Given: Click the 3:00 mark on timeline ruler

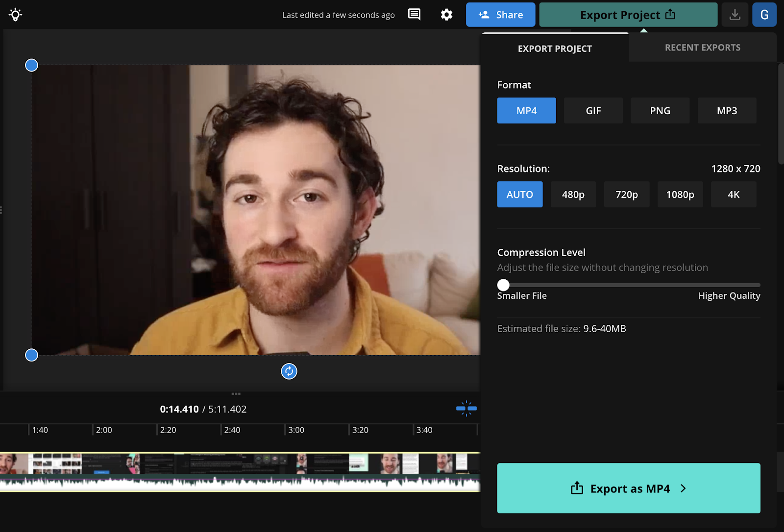Looking at the screenshot, I should click(296, 430).
